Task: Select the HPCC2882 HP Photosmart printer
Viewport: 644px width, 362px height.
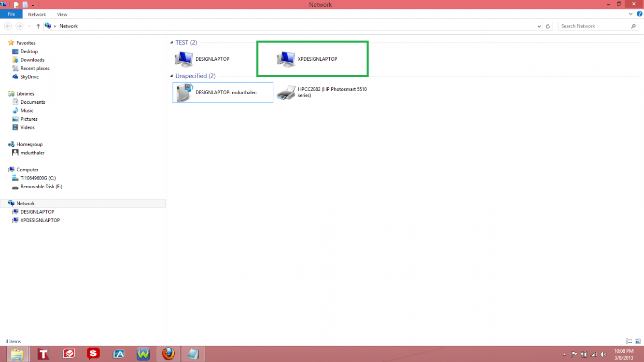Action: [286, 92]
